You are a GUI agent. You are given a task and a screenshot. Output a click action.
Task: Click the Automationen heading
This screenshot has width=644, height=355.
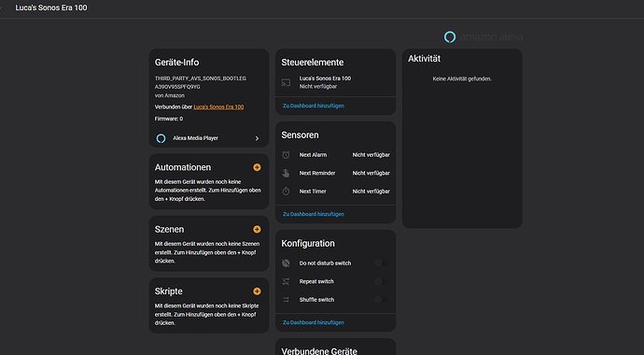click(183, 167)
